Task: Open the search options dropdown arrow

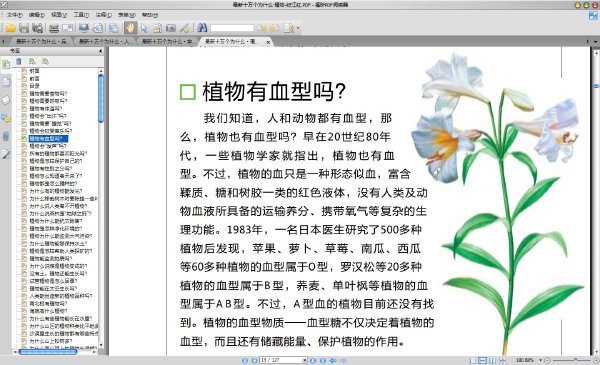Action: coord(298,28)
